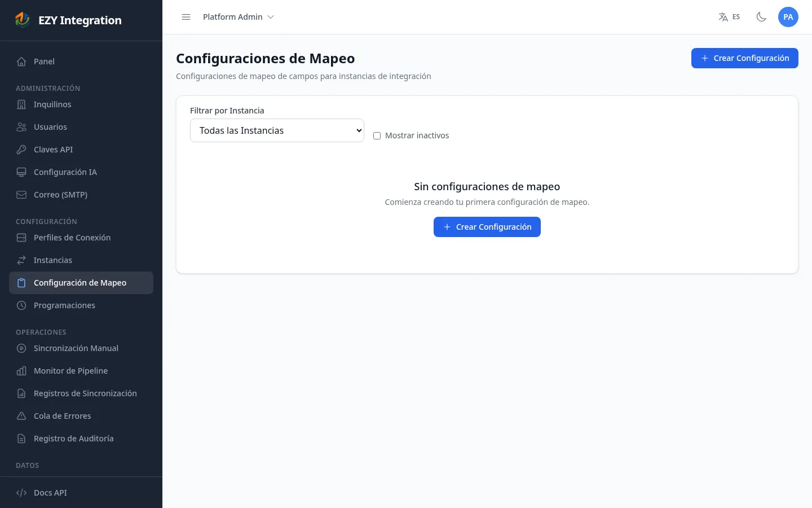Click the Inquilinos building icon

coord(21,104)
